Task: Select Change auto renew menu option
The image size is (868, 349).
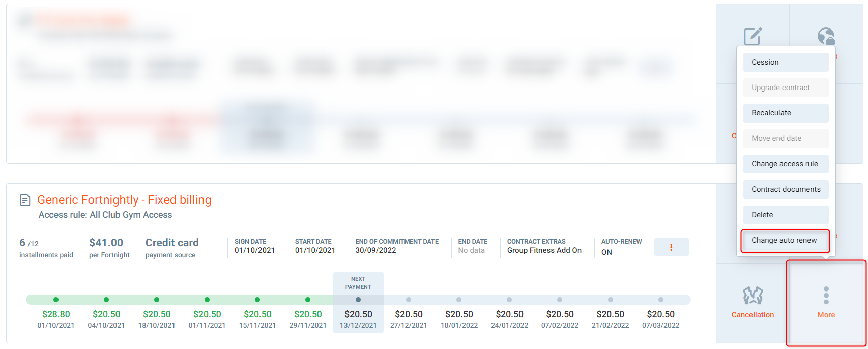Action: point(786,240)
